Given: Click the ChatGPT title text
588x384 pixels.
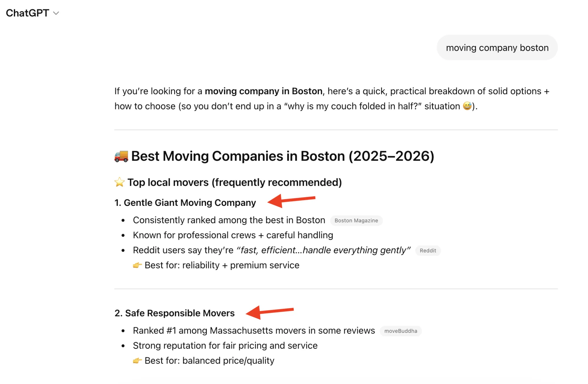Looking at the screenshot, I should (27, 13).
